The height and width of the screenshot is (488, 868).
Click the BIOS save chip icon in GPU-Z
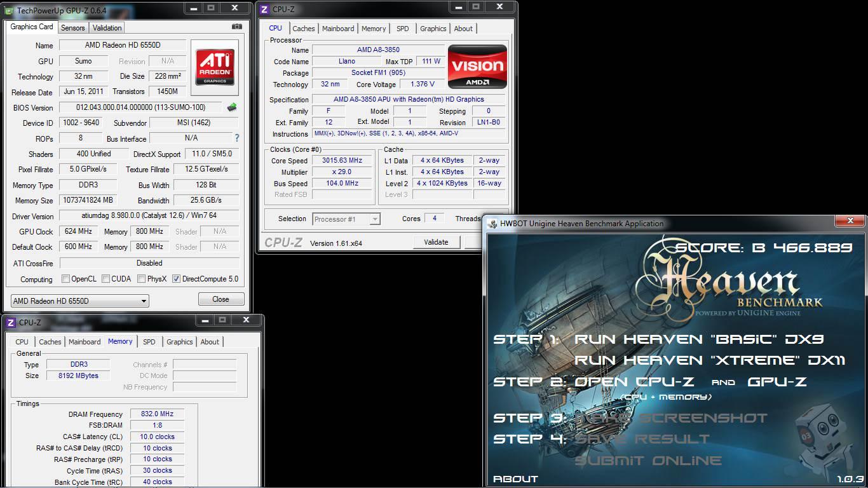tap(232, 107)
